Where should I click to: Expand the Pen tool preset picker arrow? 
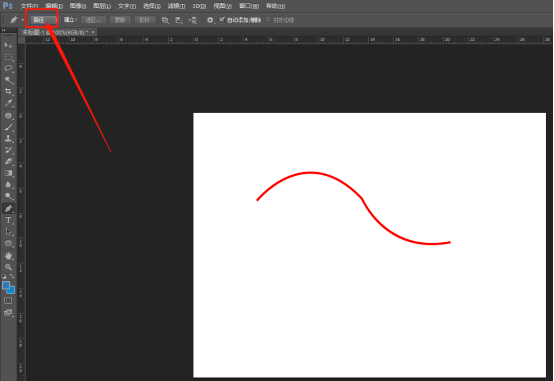23,20
